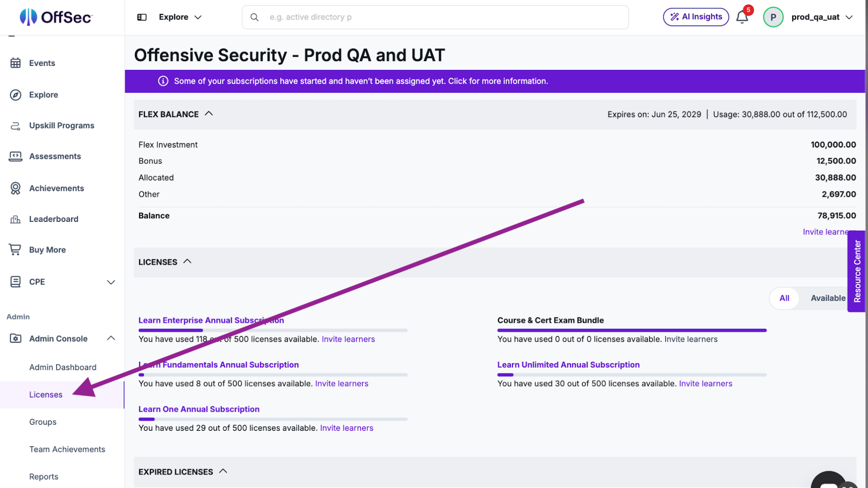This screenshot has width=868, height=488.
Task: Click Learn Enterprise license usage bar
Action: (x=273, y=330)
